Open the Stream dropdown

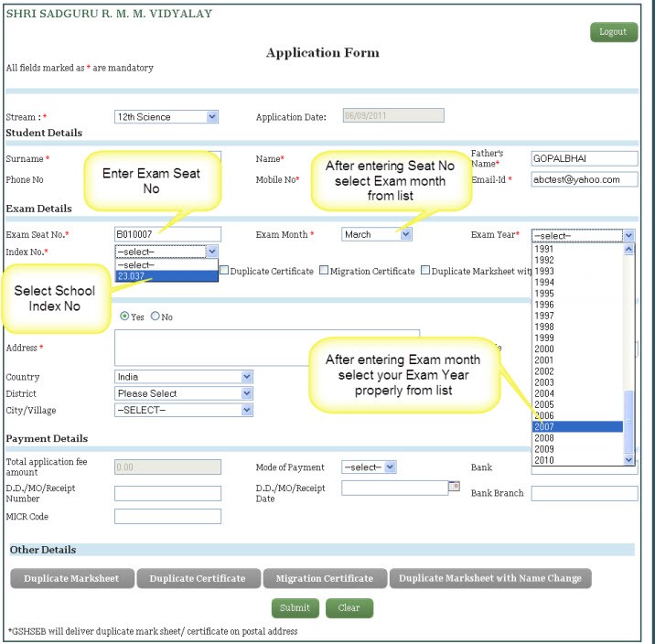pos(212,117)
